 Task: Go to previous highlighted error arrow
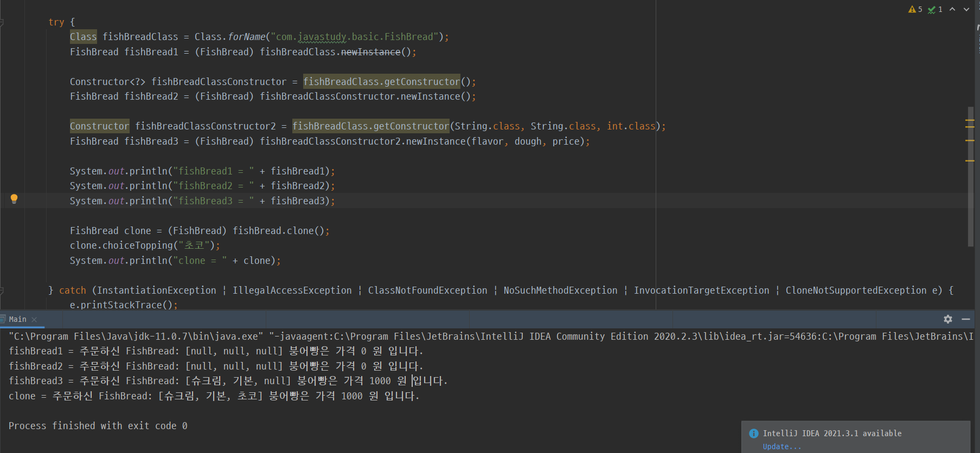pyautogui.click(x=952, y=9)
